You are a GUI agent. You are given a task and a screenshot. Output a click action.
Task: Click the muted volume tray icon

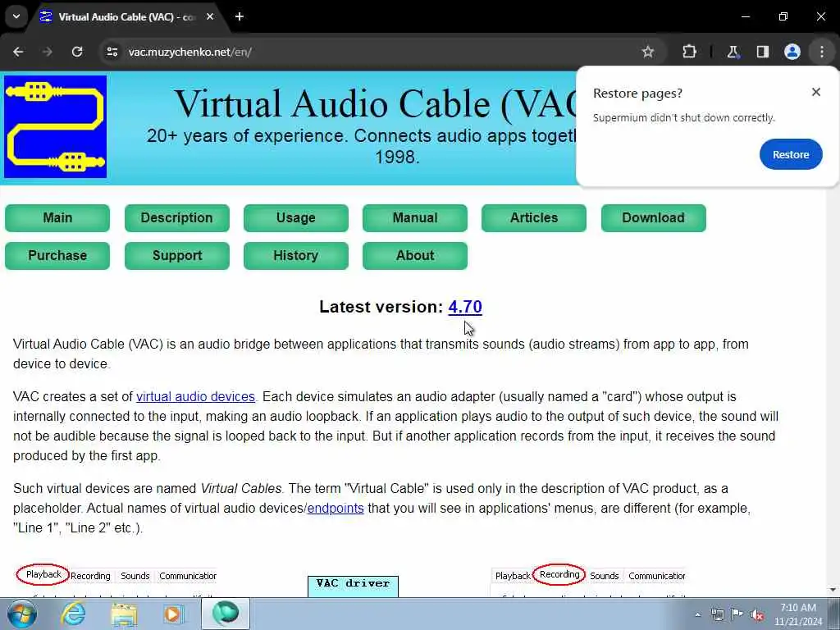click(x=757, y=615)
